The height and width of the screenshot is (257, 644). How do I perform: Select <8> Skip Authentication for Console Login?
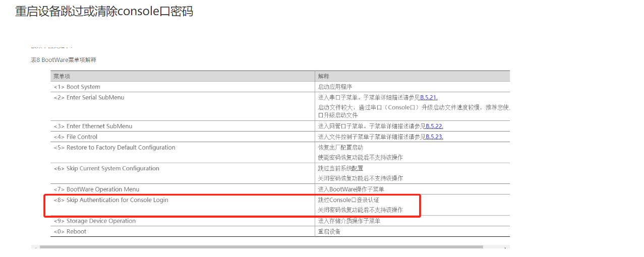pos(111,200)
